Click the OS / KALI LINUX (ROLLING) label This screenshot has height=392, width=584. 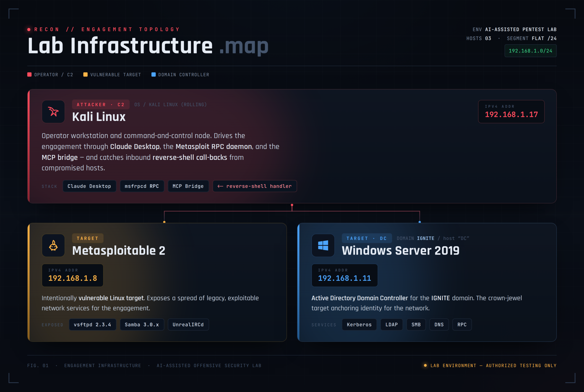coord(171,105)
